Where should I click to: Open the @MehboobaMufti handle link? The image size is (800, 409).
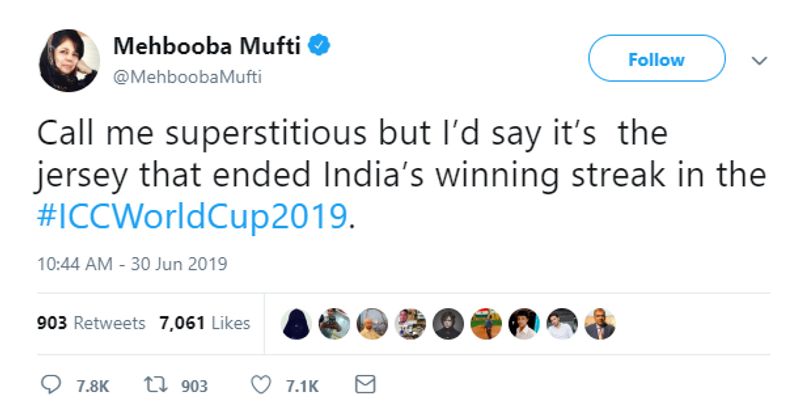coord(187,77)
